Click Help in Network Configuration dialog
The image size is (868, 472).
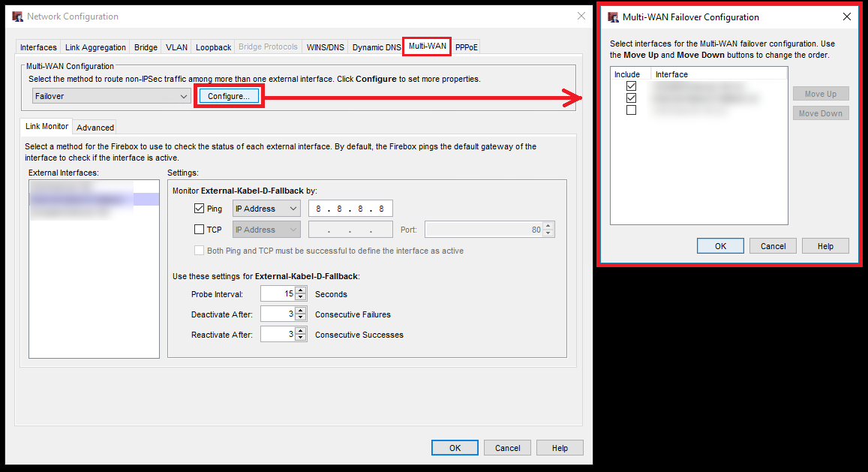click(560, 448)
